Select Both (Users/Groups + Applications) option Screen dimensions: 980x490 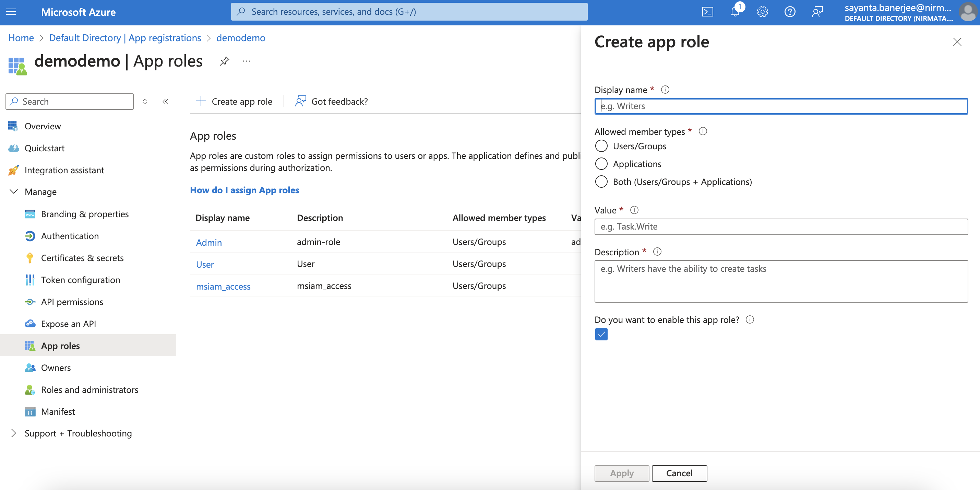[x=601, y=182]
